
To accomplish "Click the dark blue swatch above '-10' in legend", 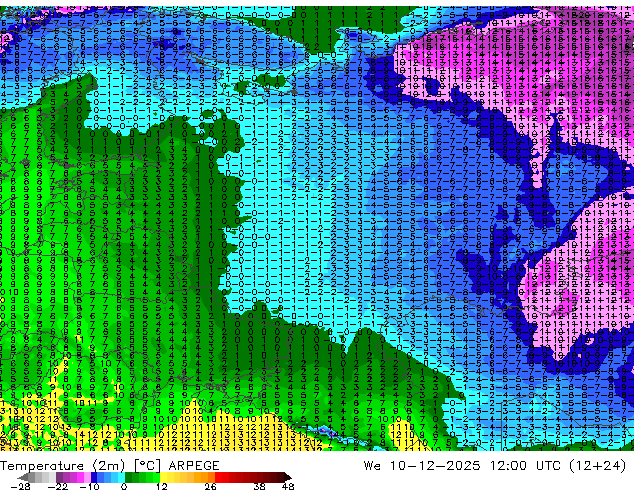I will [94, 477].
